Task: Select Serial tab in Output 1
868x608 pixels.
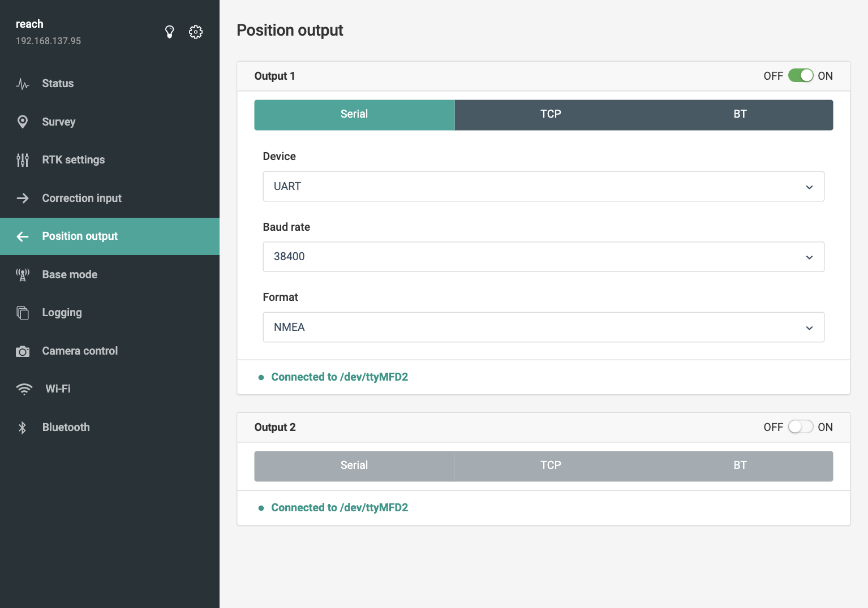Action: (x=354, y=115)
